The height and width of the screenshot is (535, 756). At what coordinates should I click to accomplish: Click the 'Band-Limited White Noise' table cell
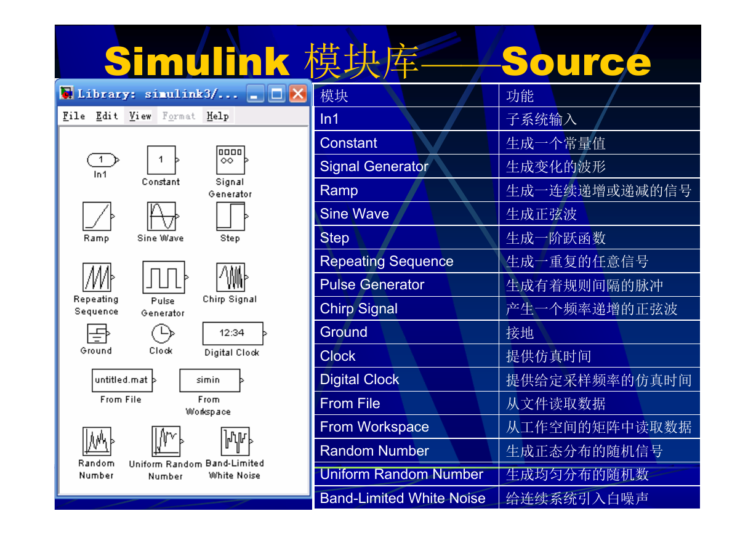pos(406,498)
